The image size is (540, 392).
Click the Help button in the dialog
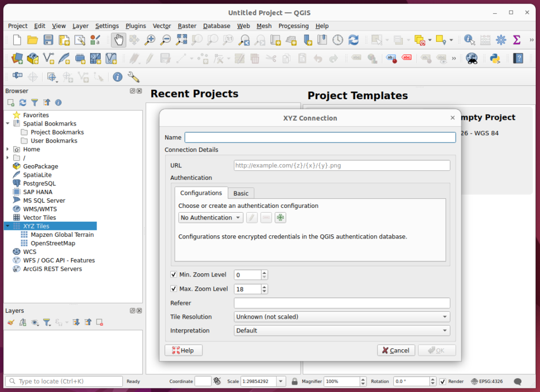(183, 350)
